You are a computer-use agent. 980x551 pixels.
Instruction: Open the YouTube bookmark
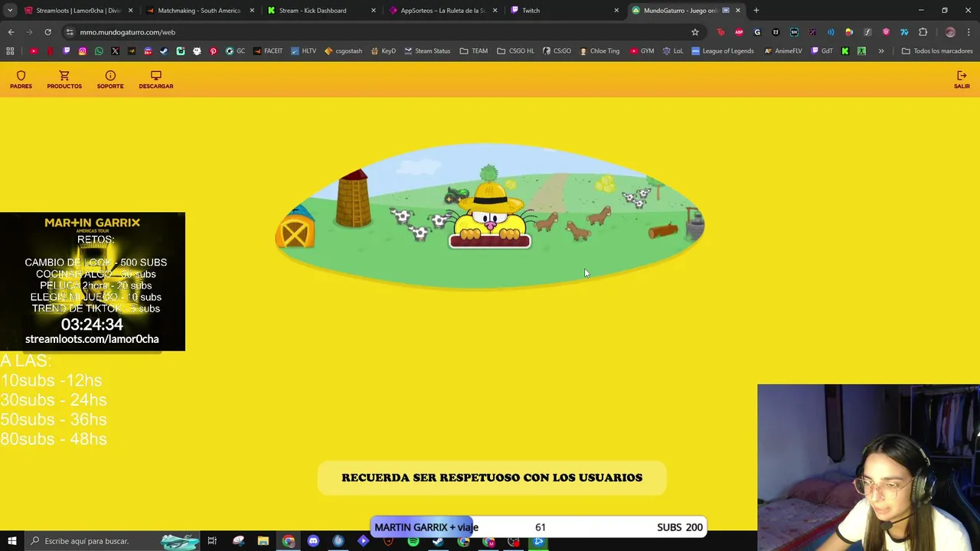pyautogui.click(x=34, y=51)
